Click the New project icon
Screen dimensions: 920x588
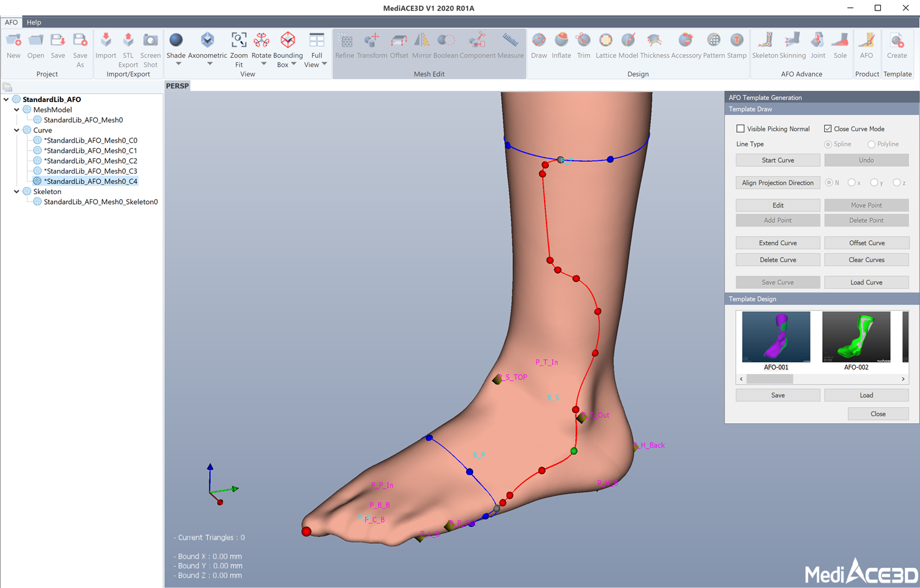[14, 41]
